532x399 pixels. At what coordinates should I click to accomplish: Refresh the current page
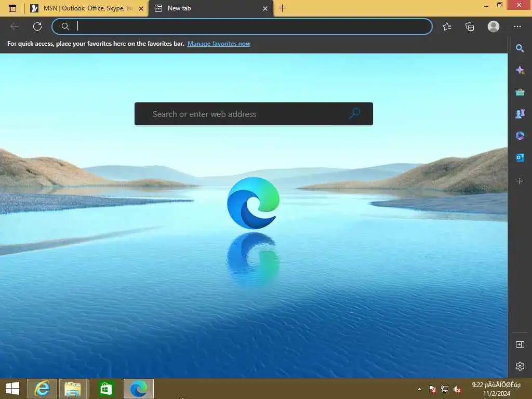(x=37, y=26)
